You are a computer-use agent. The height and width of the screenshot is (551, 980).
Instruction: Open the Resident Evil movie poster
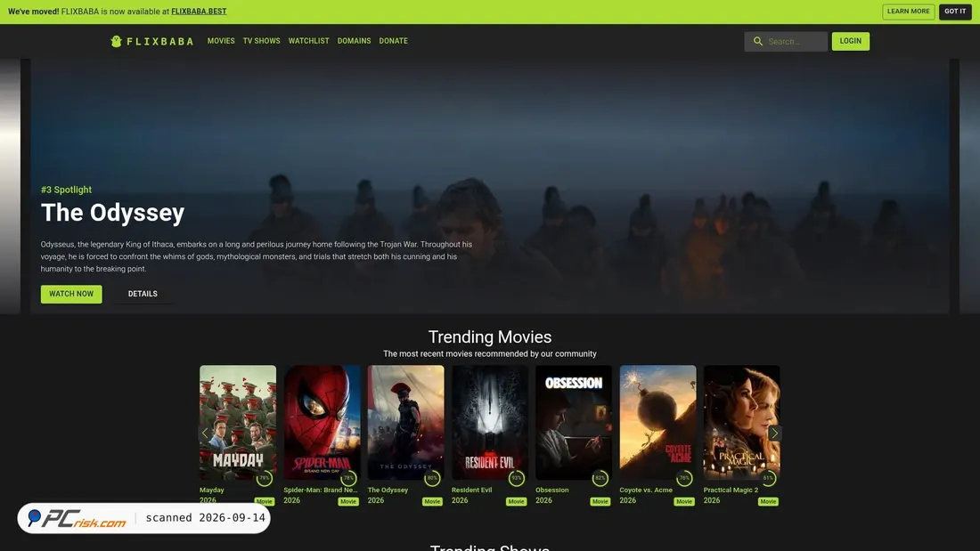coord(489,422)
